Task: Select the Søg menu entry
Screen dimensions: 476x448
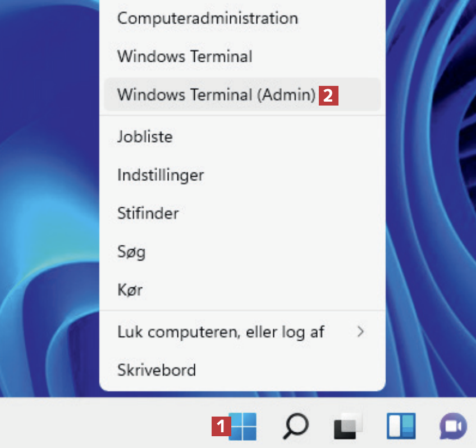Action: [x=242, y=252]
